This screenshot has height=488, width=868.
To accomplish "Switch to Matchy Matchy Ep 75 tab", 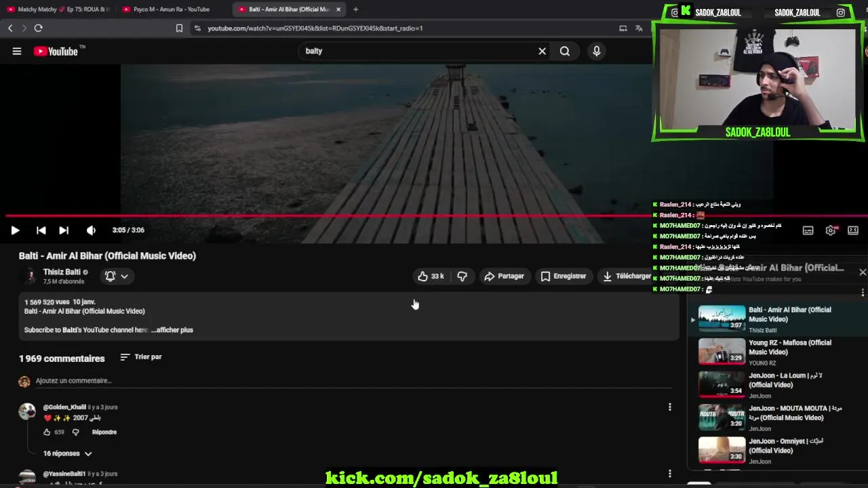I will (x=58, y=9).
